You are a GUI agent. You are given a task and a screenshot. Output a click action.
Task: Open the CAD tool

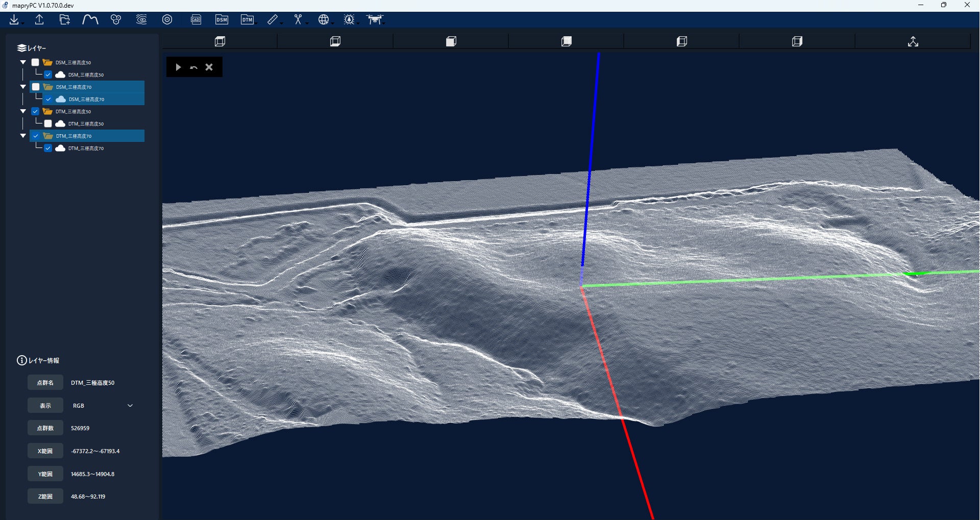pyautogui.click(x=196, y=20)
